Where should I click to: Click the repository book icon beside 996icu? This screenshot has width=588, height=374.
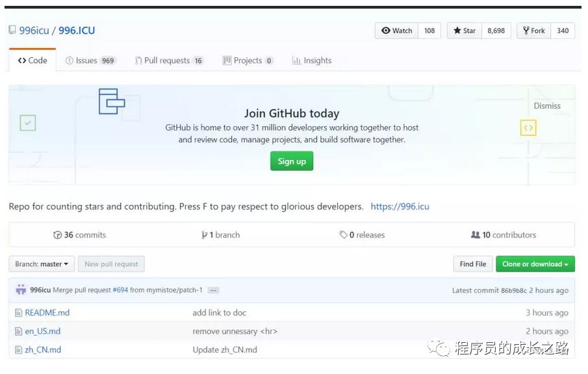click(12, 30)
